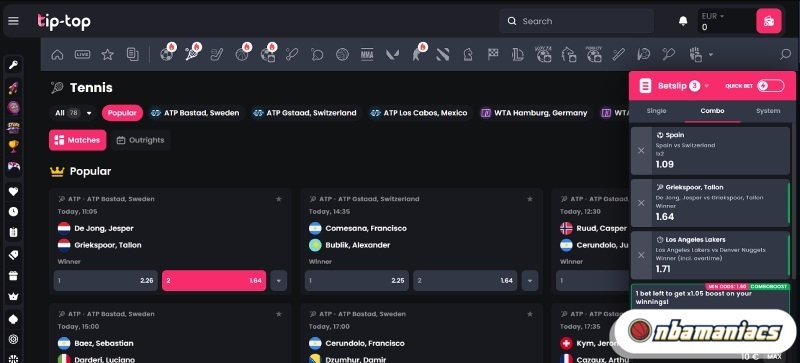Open the gift box sidebar icon
Image resolution: width=800 pixels, height=363 pixels.
[13, 276]
